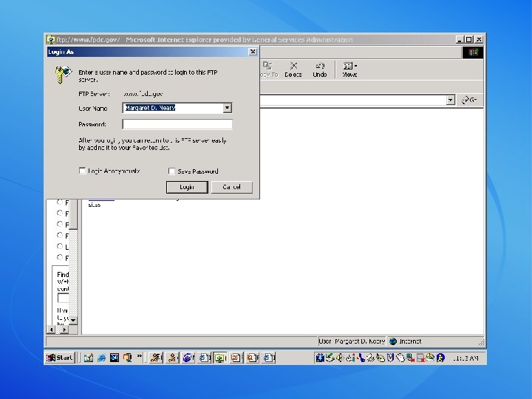532x399 pixels.
Task: Open the User Name dropdown arrow
Action: [x=228, y=108]
